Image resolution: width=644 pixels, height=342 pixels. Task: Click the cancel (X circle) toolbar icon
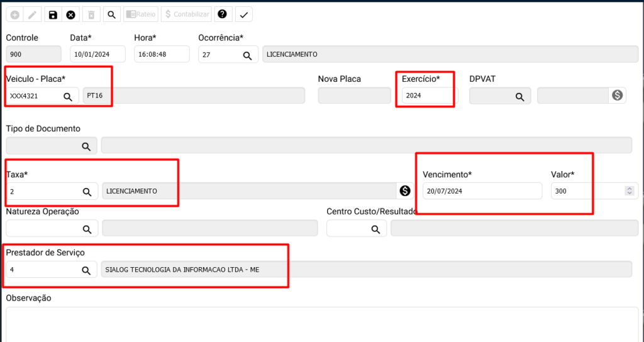71,14
